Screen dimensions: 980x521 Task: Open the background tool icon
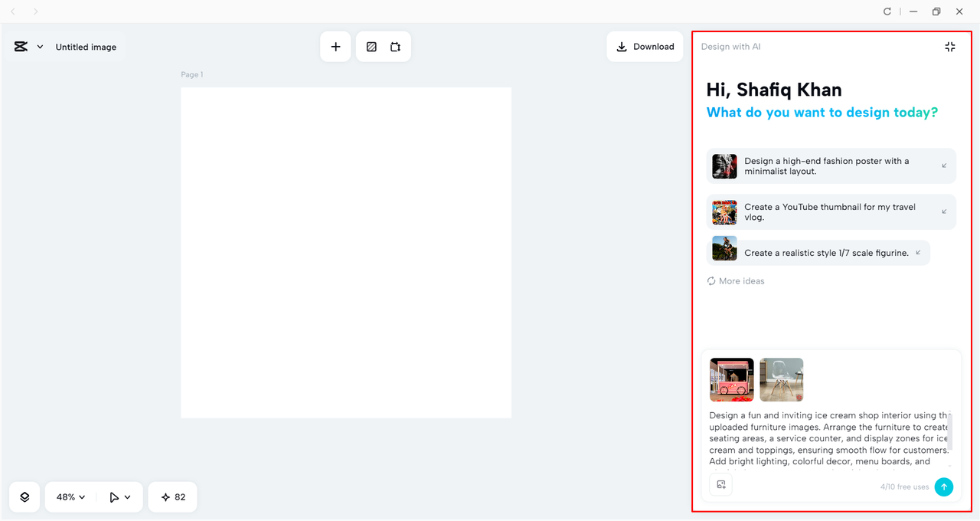371,47
